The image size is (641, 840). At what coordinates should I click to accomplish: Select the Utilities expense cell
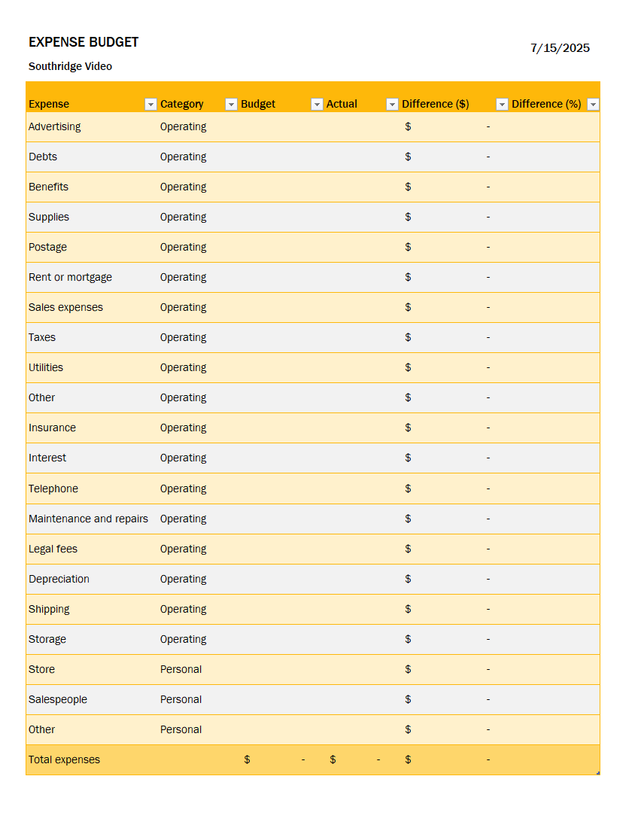click(46, 367)
